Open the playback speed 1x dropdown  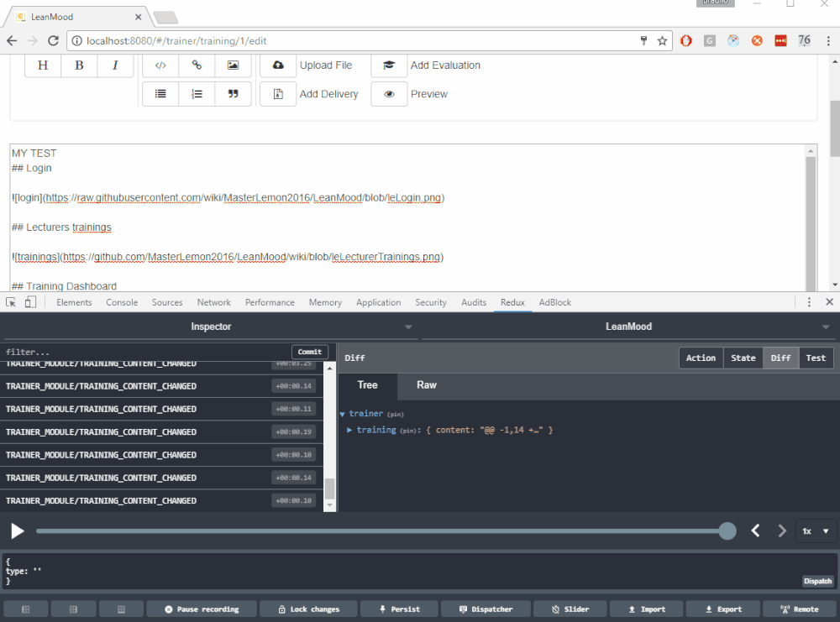[x=813, y=531]
